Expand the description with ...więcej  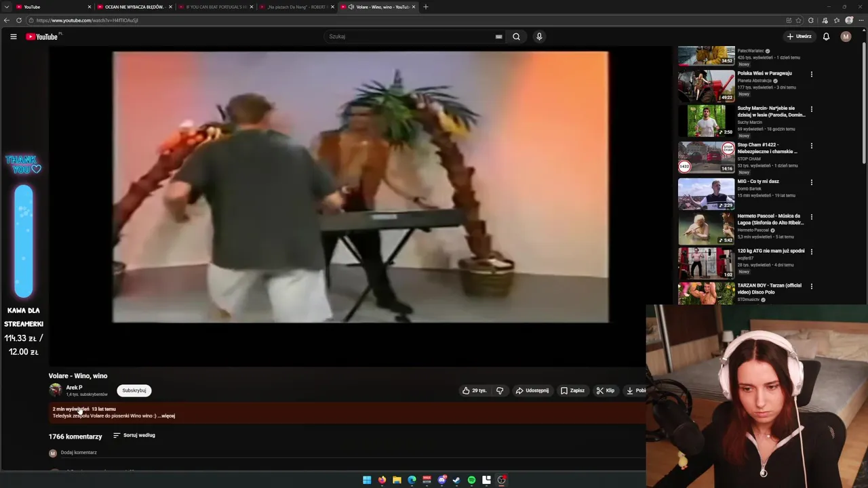click(x=166, y=416)
